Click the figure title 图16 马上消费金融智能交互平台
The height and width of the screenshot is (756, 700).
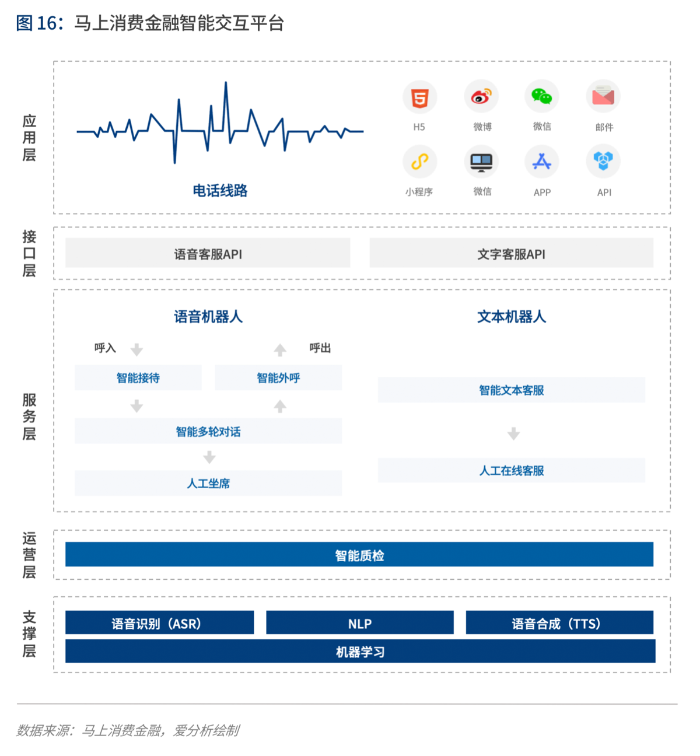pyautogui.click(x=150, y=23)
